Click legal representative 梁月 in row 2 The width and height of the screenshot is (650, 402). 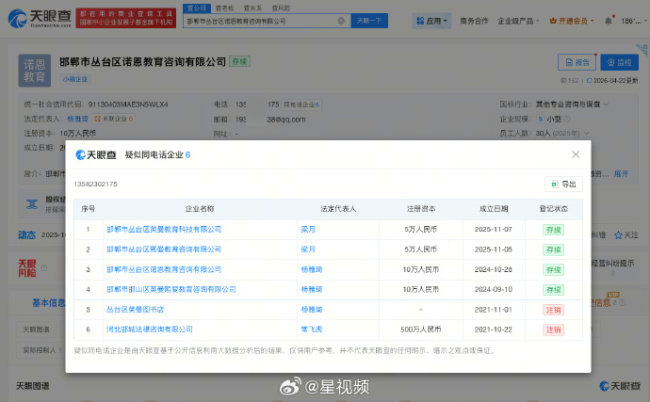tap(308, 249)
